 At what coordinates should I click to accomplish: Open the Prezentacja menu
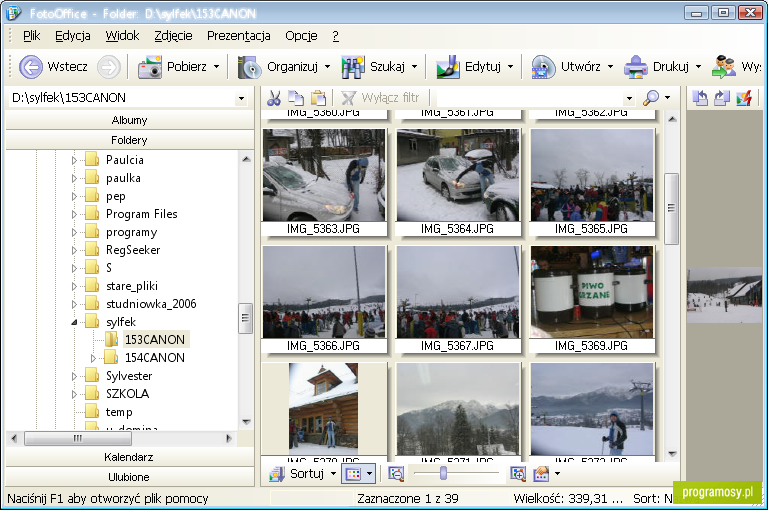pyautogui.click(x=239, y=36)
